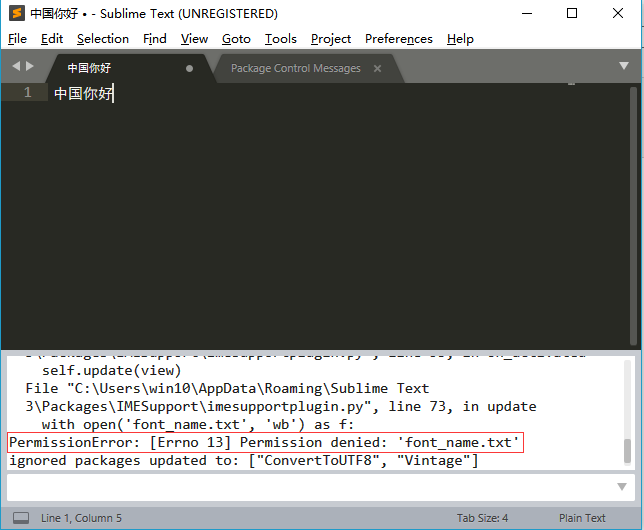Open the File menu
The width and height of the screenshot is (644, 530).
(x=17, y=39)
